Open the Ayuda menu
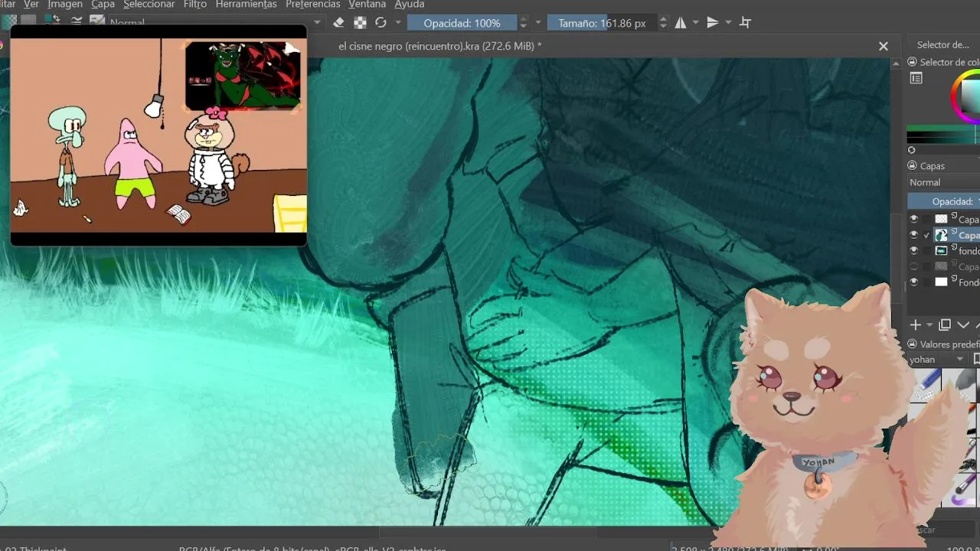980x551 pixels. pyautogui.click(x=409, y=5)
